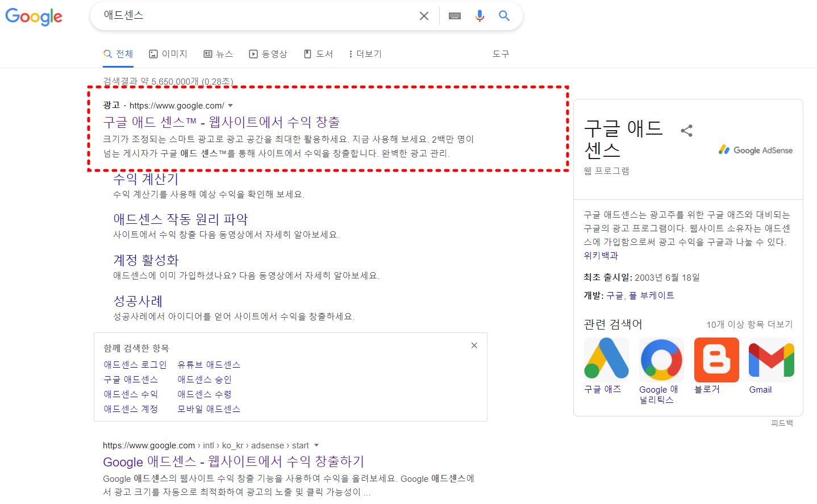817x504 pixels.
Task: Open related search Google 애널리틱스 icon
Action: coord(661,360)
